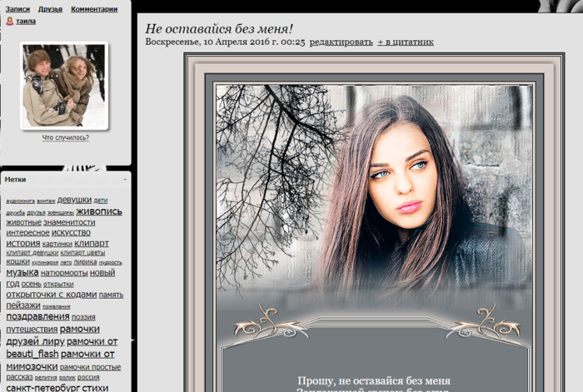The image size is (583, 392).
Task: Select the история tag
Action: click(x=23, y=243)
